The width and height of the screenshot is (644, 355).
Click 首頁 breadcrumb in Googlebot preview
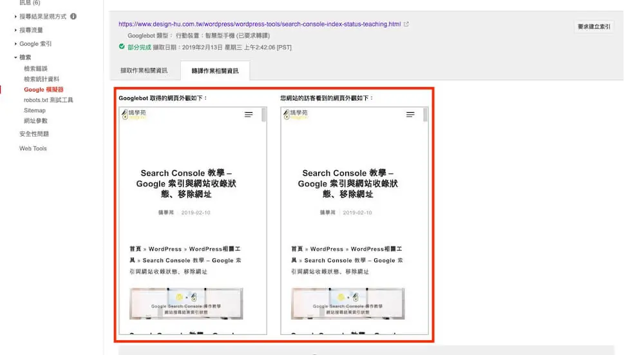[x=135, y=249]
